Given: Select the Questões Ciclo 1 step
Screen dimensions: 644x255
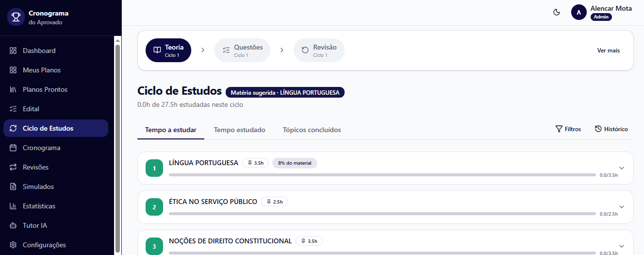Looking at the screenshot, I should 243,51.
